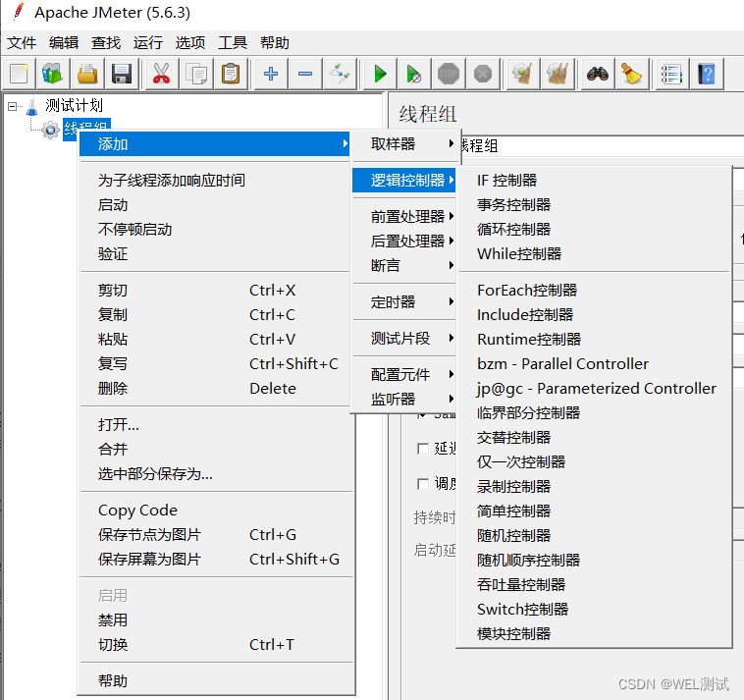Image resolution: width=744 pixels, height=700 pixels.
Task: Toggle the 调度器 checkbox
Action: pos(422,484)
